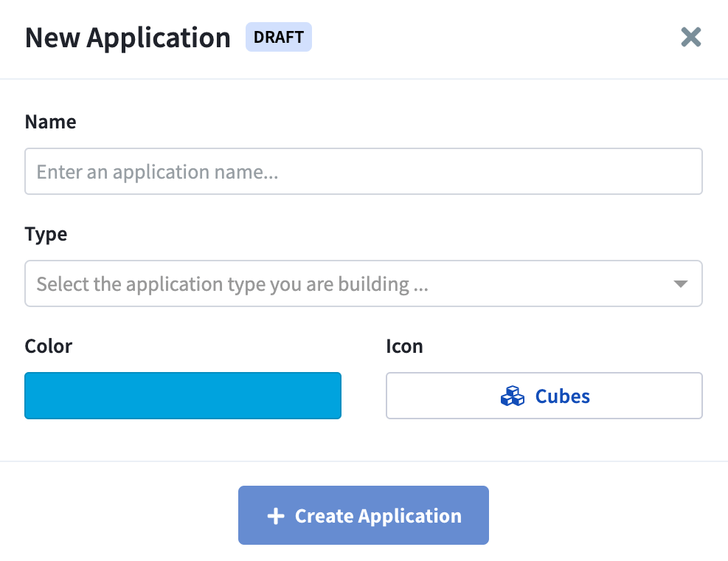
Task: Click the Color field label
Action: click(x=49, y=346)
